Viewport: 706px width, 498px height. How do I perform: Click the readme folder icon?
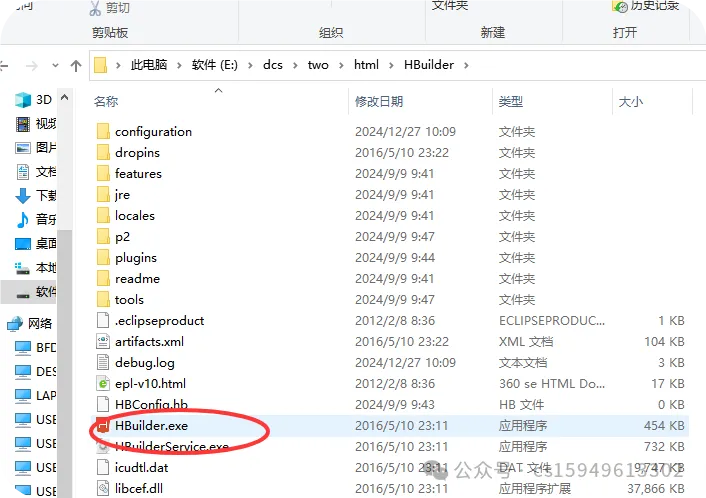click(103, 278)
